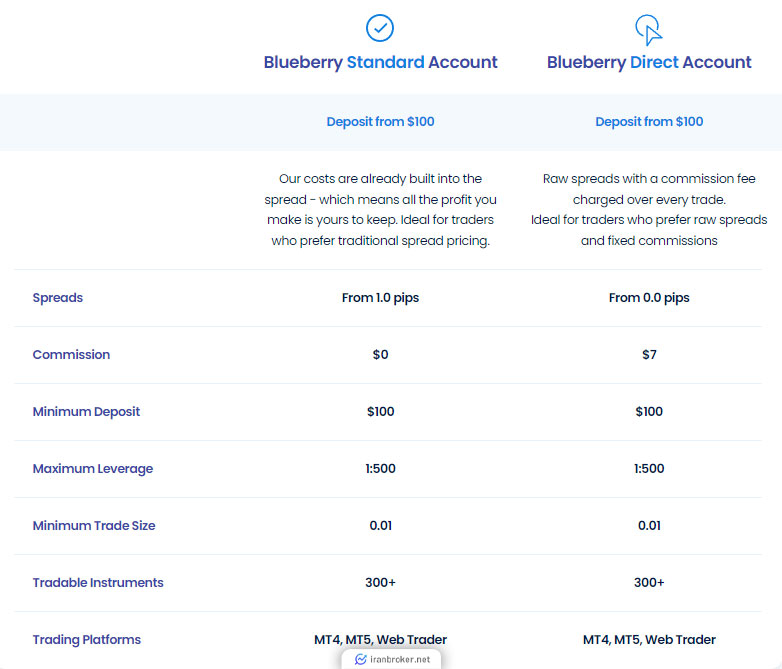Open the Blueberry Standard Account heading

[x=381, y=62]
